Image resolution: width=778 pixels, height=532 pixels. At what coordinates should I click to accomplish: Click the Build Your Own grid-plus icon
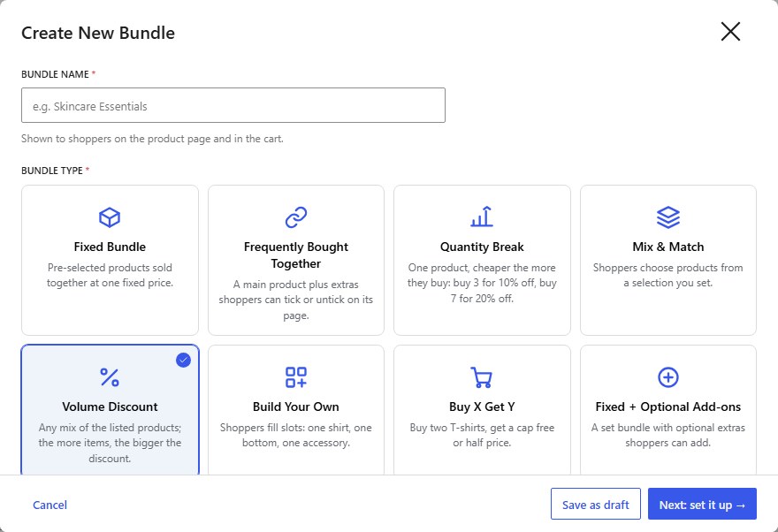[x=295, y=377]
